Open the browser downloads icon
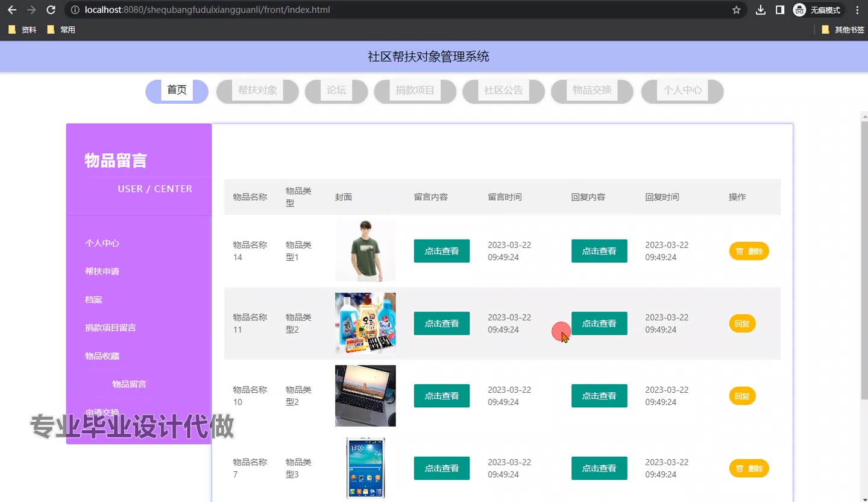868x502 pixels. coord(761,10)
